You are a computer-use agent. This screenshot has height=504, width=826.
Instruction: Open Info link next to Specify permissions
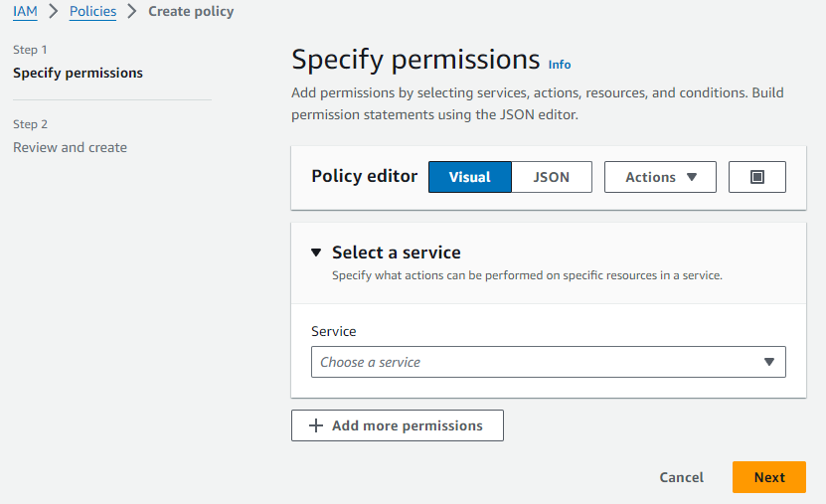pyautogui.click(x=560, y=64)
